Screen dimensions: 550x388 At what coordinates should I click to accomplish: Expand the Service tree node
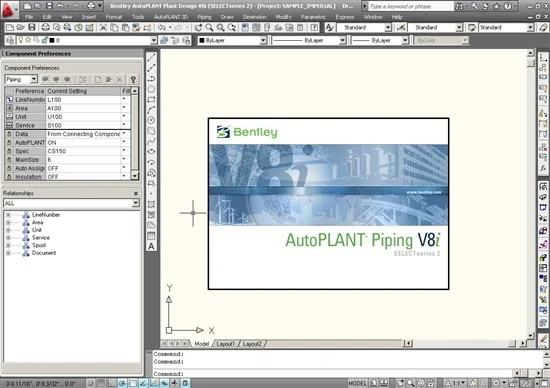8,238
